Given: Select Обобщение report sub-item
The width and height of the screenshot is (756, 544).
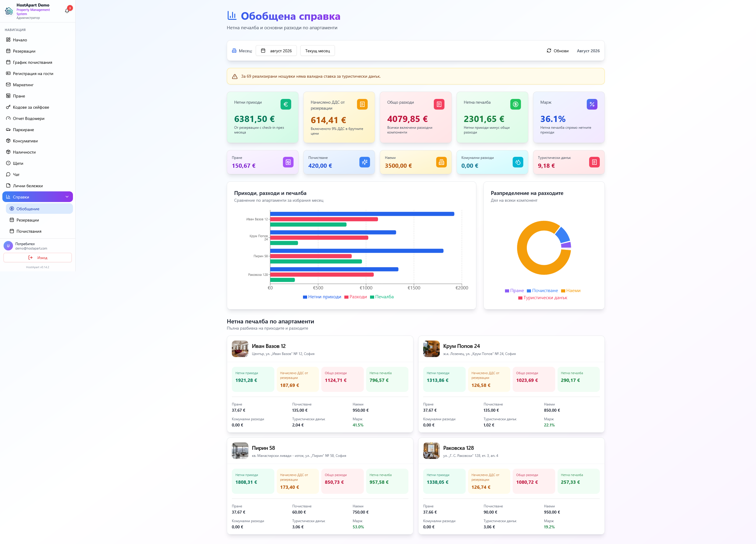Looking at the screenshot, I should (39, 209).
